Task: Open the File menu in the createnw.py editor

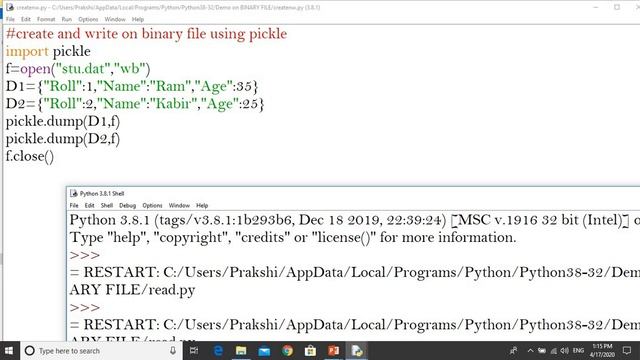Action: tap(10, 19)
